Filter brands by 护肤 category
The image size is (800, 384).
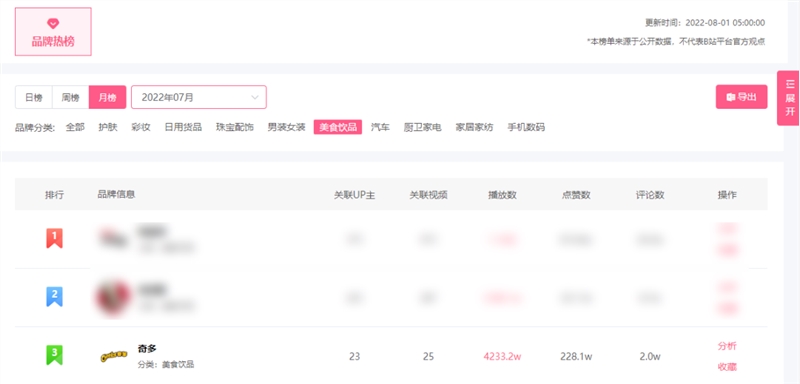click(x=108, y=127)
